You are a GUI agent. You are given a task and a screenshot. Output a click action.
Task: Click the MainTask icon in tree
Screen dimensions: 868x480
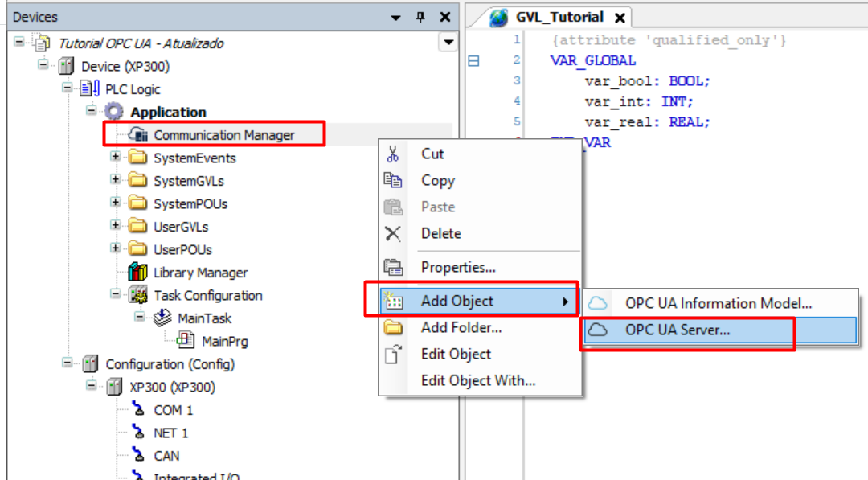(162, 318)
